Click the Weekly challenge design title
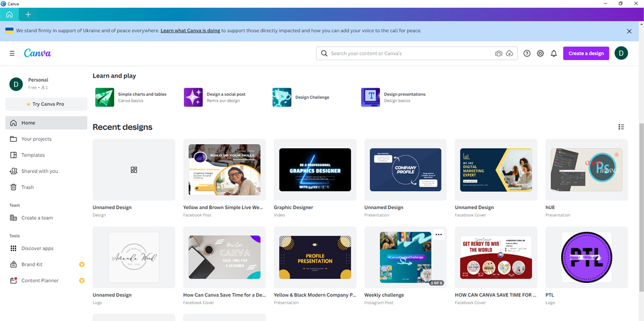The image size is (644, 321). [384, 295]
